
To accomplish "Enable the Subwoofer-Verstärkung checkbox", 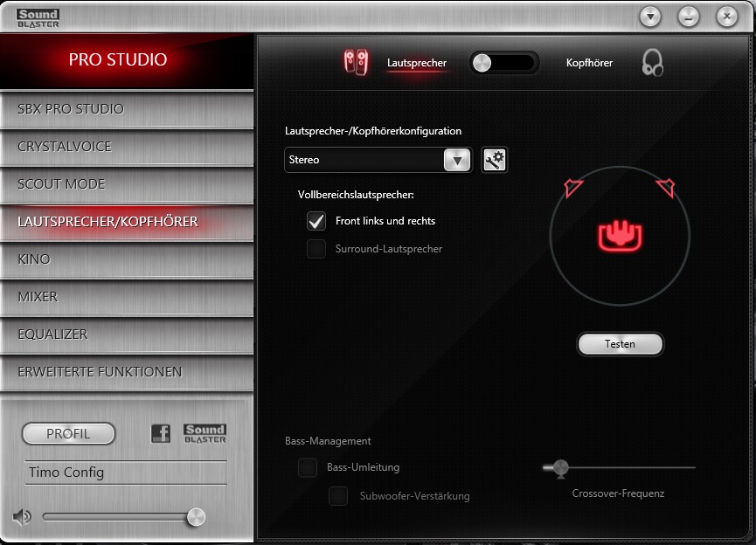I will pyautogui.click(x=338, y=496).
